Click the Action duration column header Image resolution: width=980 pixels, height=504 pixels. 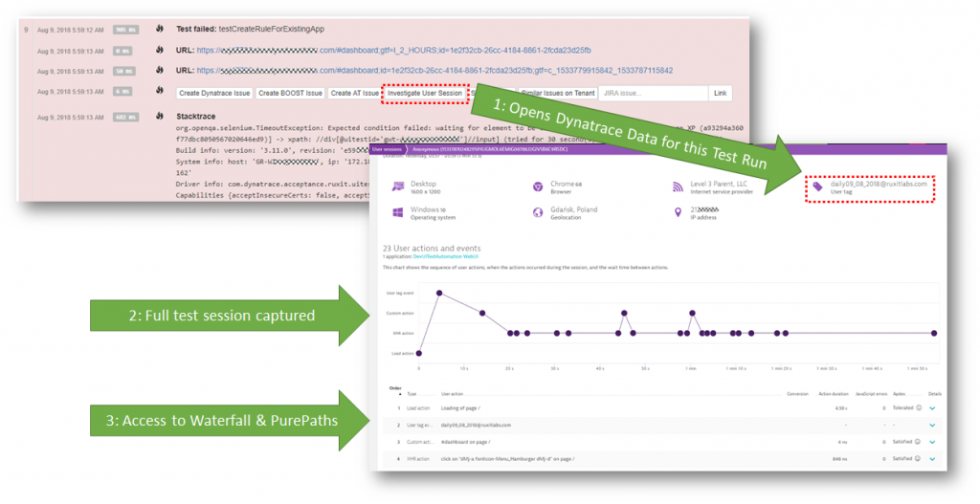click(834, 394)
